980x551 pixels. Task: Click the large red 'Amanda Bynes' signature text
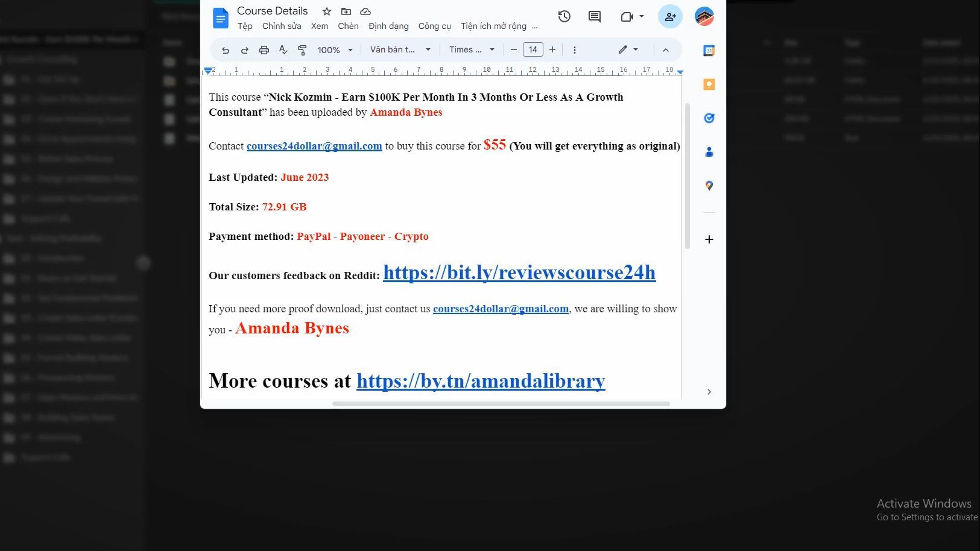(x=292, y=328)
